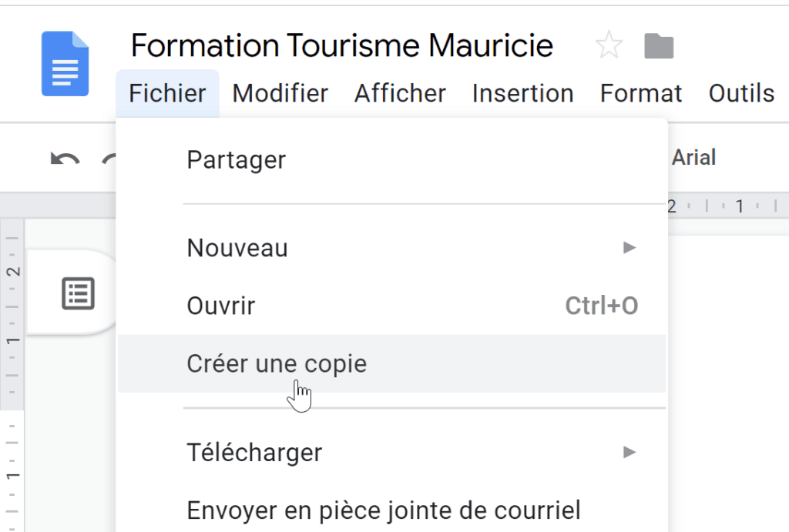Viewport: 789px width, 532px height.
Task: Click the move-to-folder icon
Action: 659,46
